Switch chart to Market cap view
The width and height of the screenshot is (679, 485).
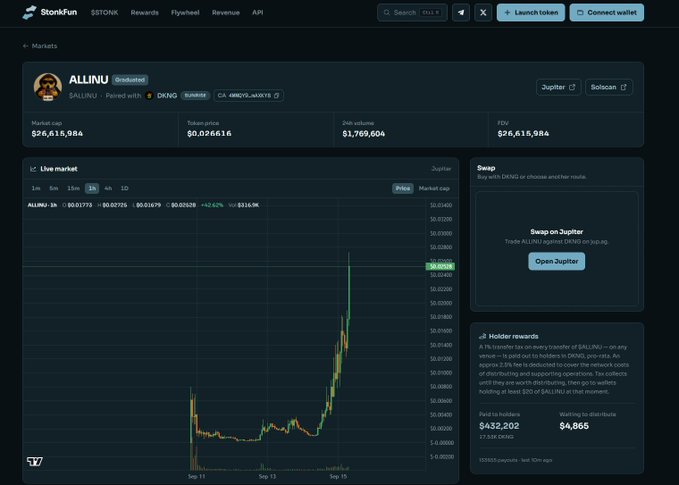click(434, 188)
